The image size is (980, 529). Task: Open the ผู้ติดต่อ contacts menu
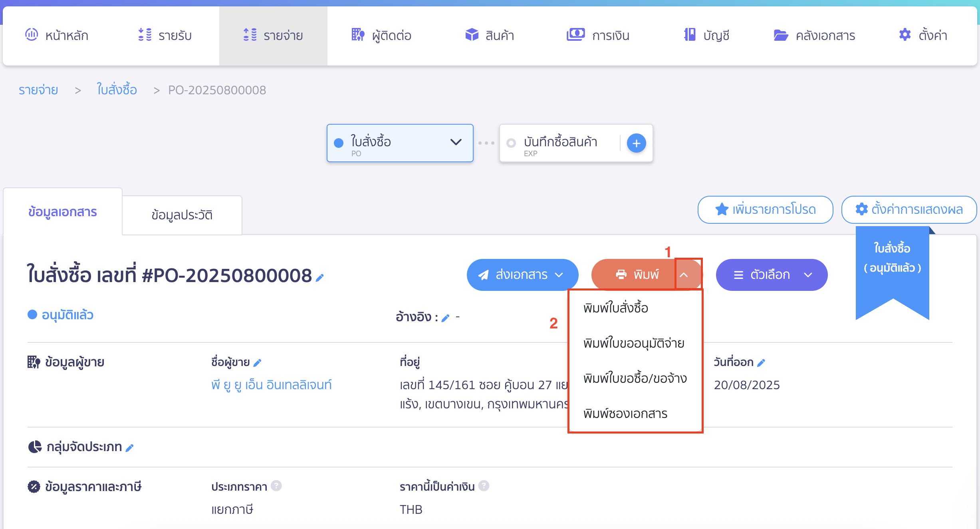tap(381, 36)
